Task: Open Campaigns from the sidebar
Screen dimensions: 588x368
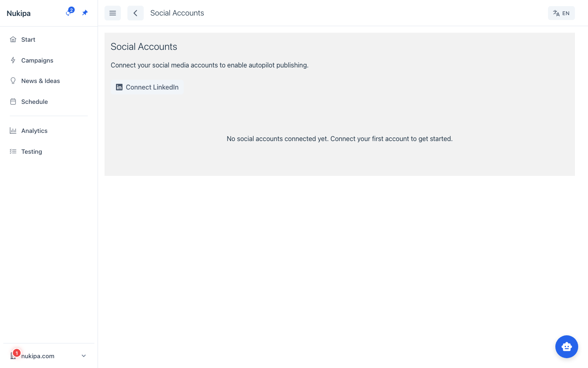Action: pyautogui.click(x=37, y=60)
